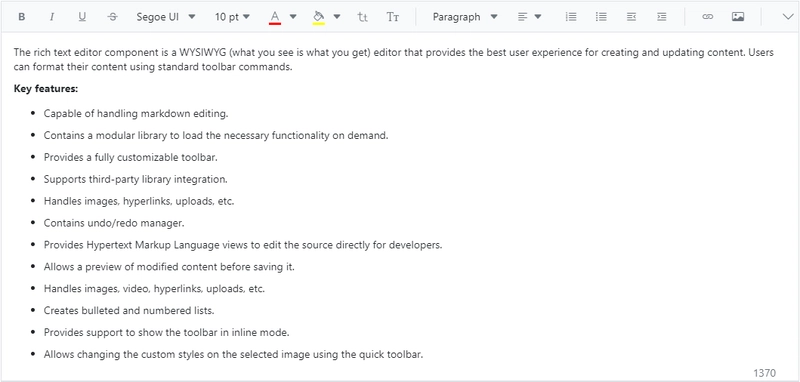Viewport: 800px width, 382px height.
Task: Click 'Contains a modular library' bullet line
Action: click(x=216, y=136)
